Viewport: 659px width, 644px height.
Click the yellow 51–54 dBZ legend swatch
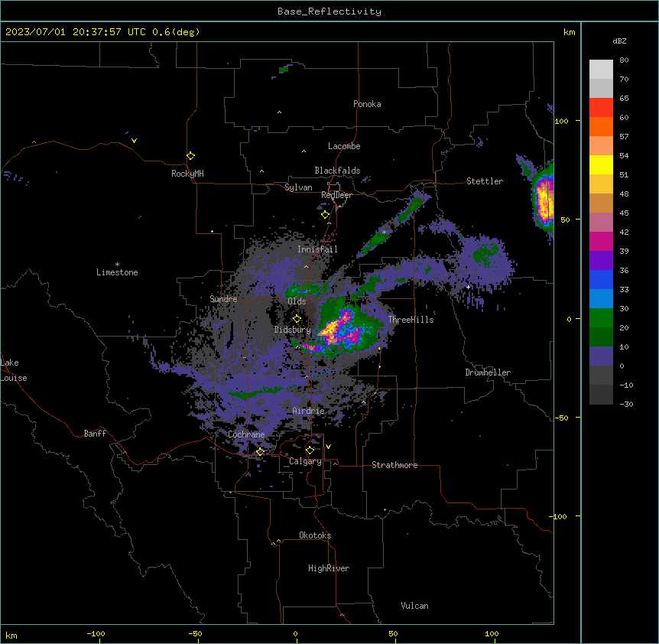click(601, 164)
